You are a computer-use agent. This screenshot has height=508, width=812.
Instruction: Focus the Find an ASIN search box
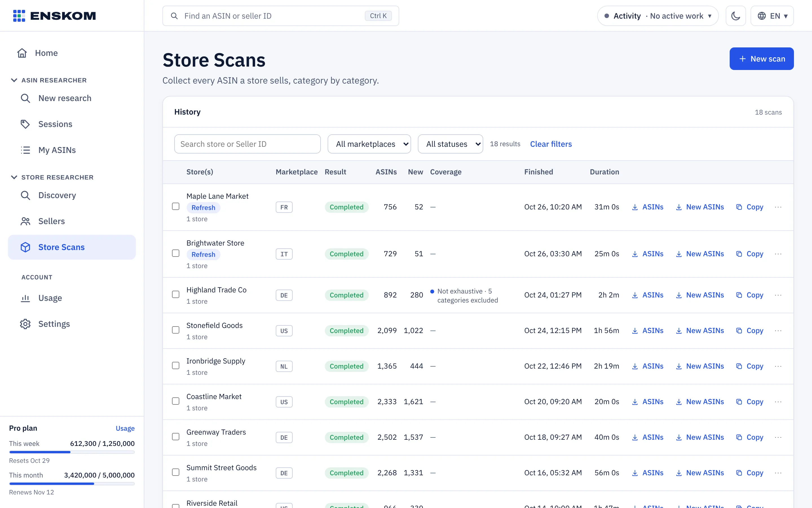pos(281,16)
